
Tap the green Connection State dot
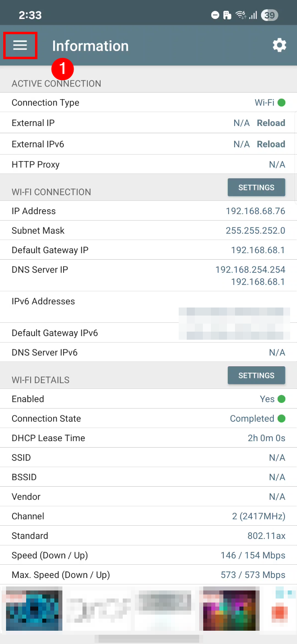(282, 419)
